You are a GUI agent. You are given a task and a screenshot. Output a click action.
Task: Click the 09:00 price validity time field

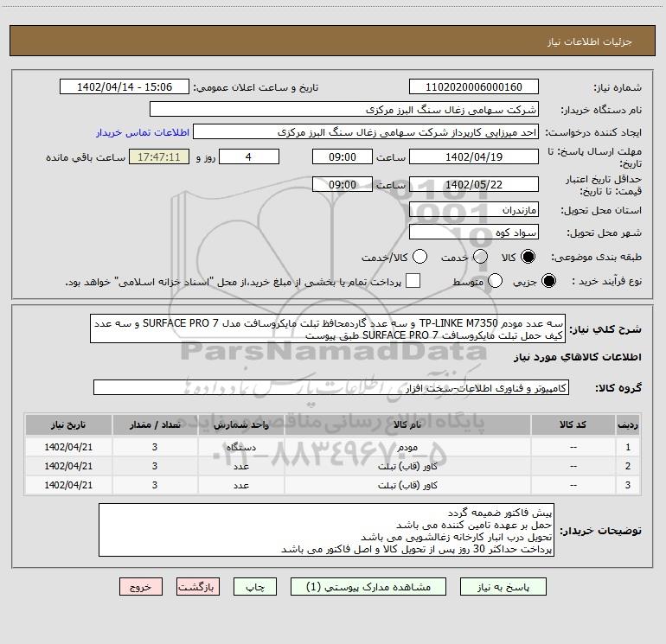point(343,184)
